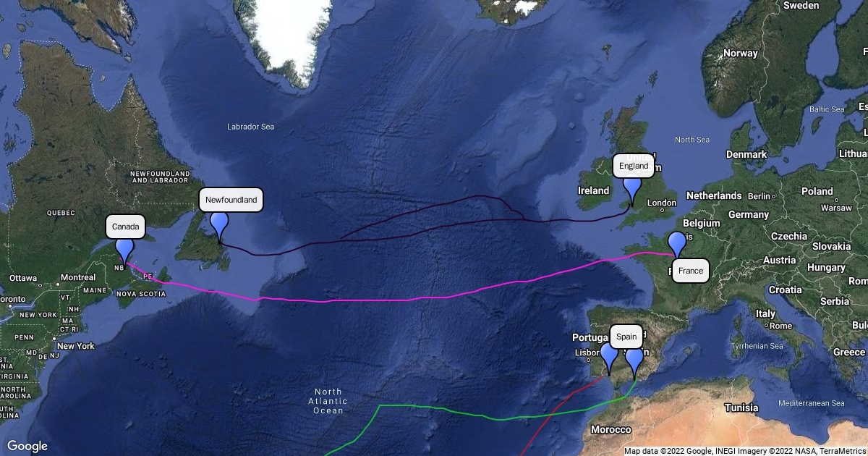868x456 pixels.
Task: Click the North Atlantic Ocean label
Action: coord(328,401)
